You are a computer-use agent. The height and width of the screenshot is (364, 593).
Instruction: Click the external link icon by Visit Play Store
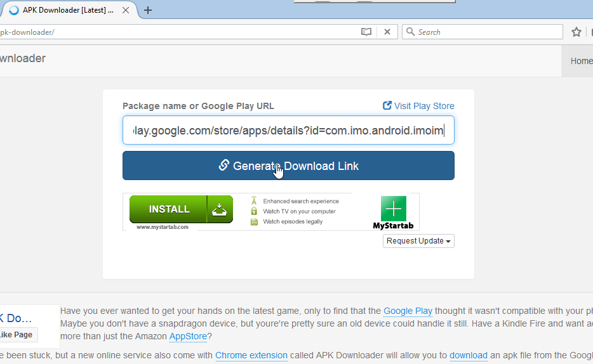coord(387,106)
